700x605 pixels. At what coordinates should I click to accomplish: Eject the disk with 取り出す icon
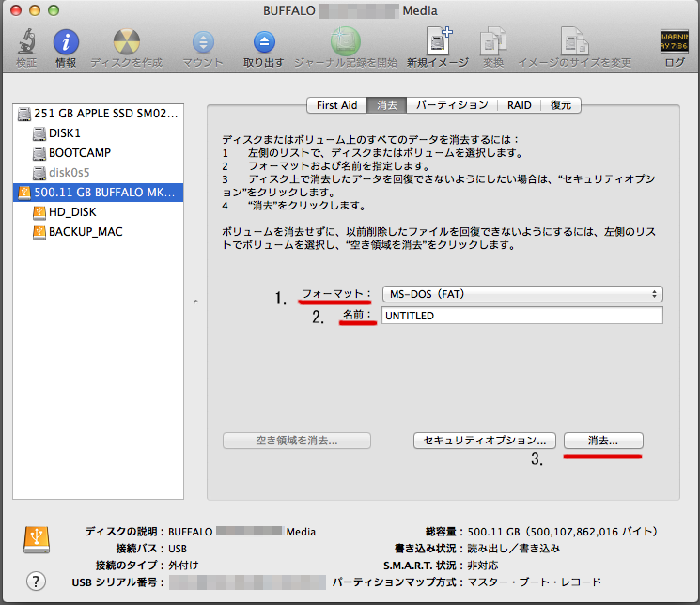point(264,42)
